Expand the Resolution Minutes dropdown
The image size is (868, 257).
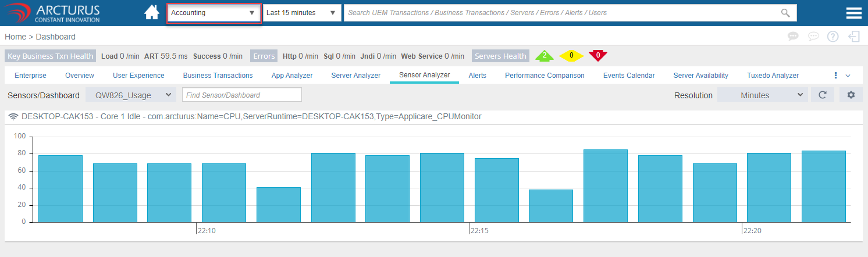coord(762,95)
